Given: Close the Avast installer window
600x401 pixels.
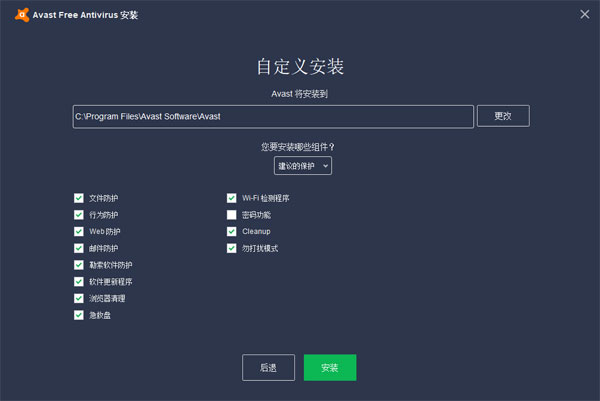Looking at the screenshot, I should tap(584, 15).
